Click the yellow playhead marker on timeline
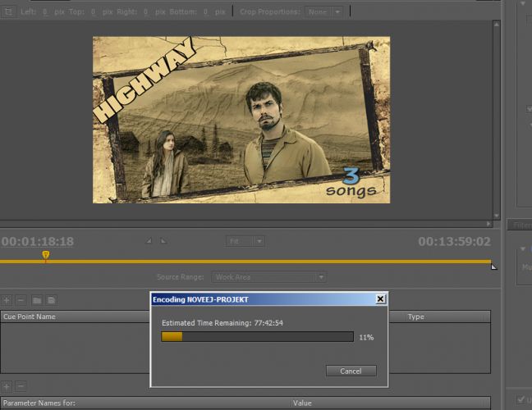This screenshot has height=410, width=532. [46, 255]
